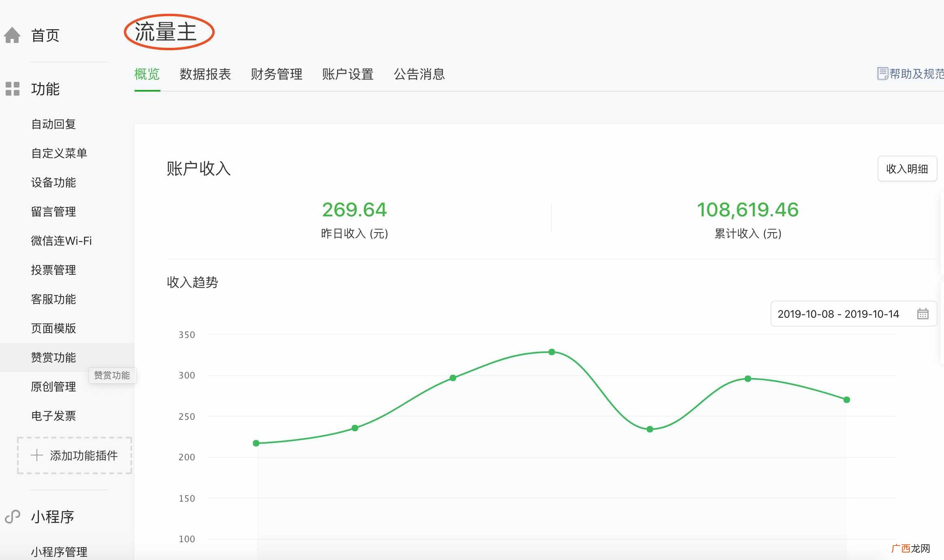Go to 客服功能

click(53, 299)
